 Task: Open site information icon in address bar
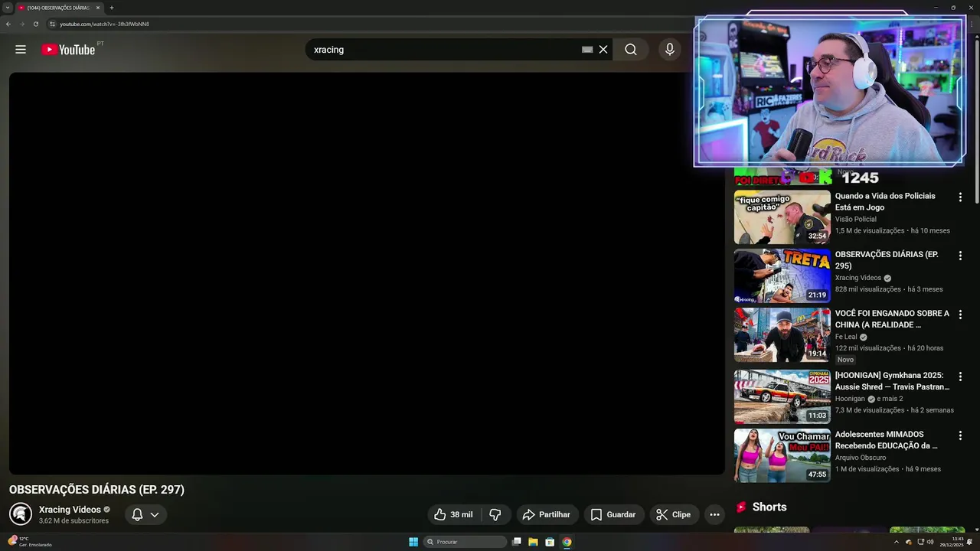pos(52,24)
